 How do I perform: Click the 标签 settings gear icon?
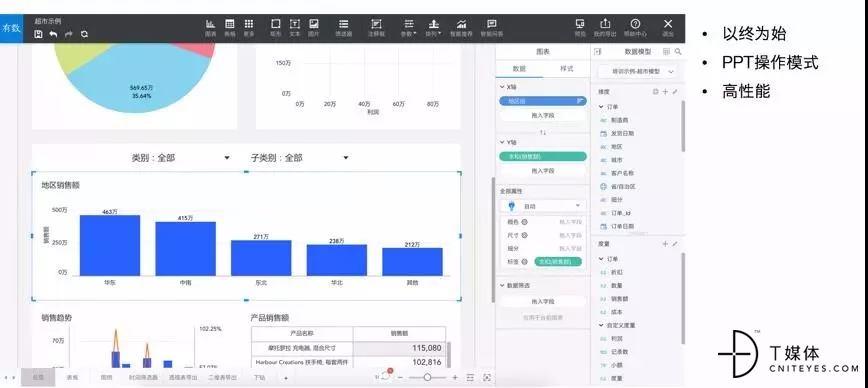point(524,262)
